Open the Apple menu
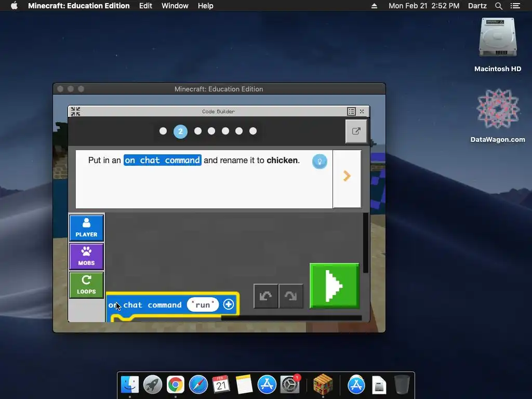532x399 pixels. click(14, 6)
